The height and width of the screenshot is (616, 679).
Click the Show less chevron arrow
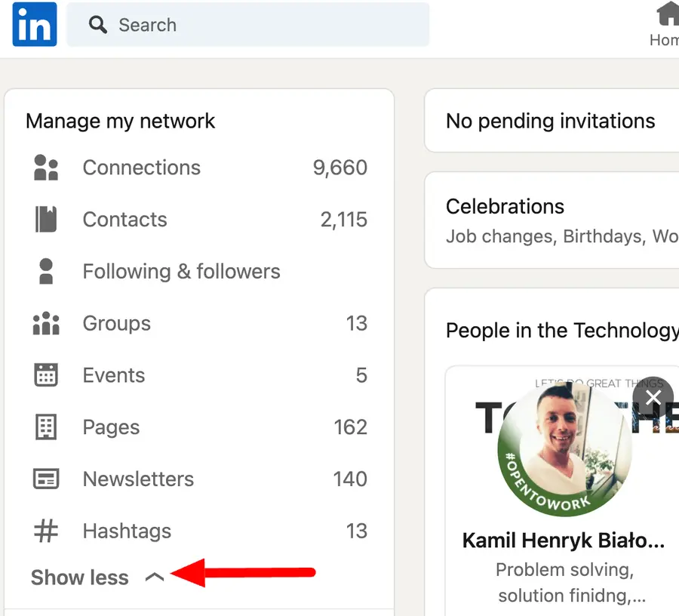[x=155, y=576]
